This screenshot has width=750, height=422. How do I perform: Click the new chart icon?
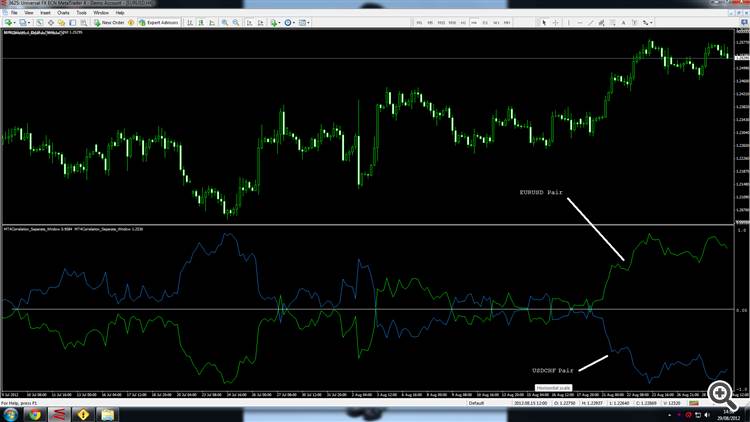tap(9, 22)
